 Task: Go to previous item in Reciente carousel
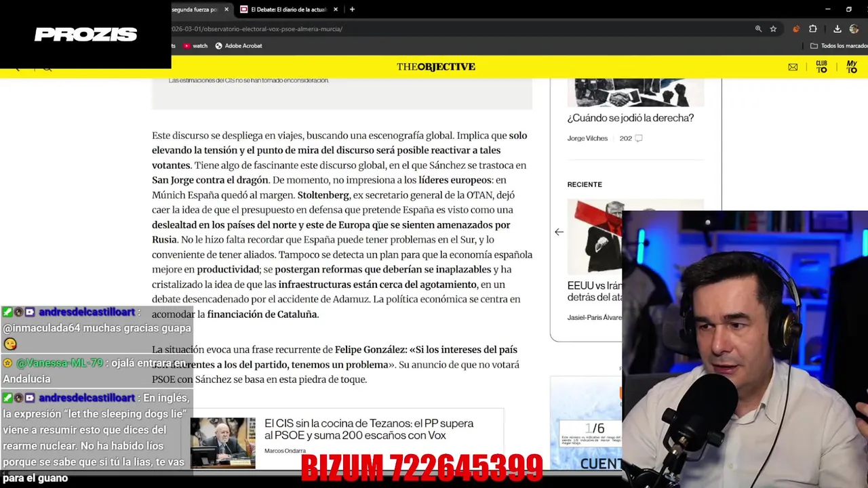559,232
